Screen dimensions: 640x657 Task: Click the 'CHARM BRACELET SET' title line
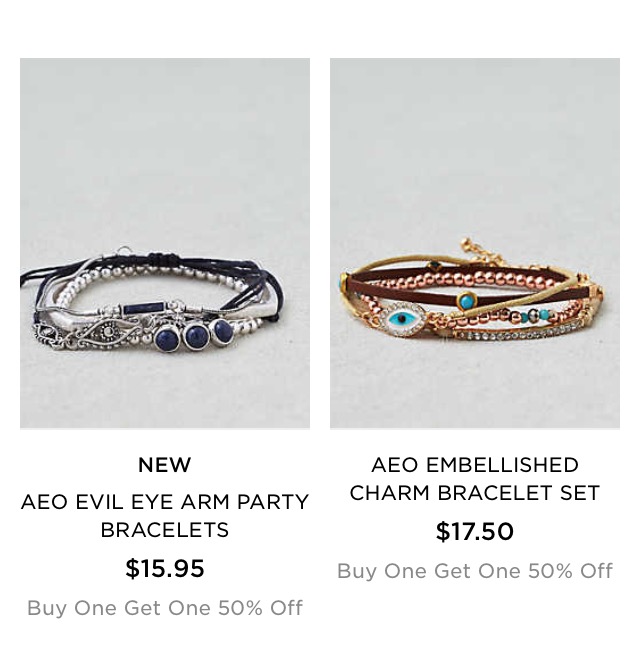[x=475, y=493]
